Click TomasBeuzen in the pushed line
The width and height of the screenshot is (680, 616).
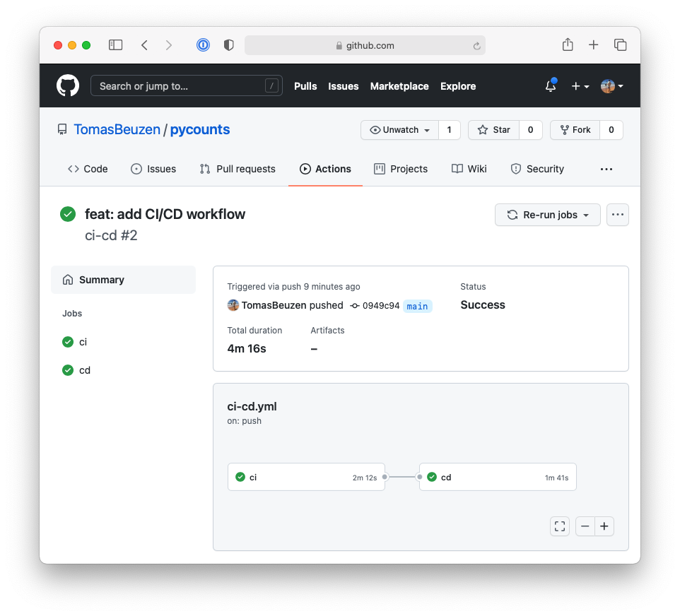tap(274, 305)
